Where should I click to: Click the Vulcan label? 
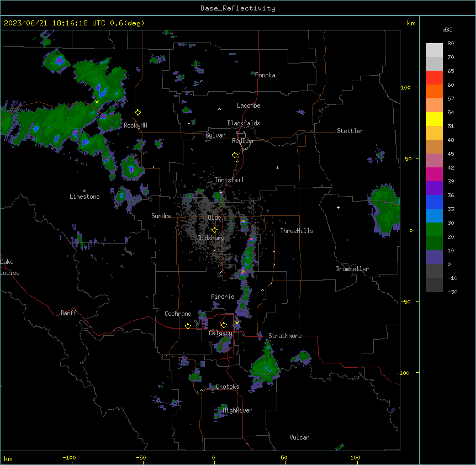(300, 437)
